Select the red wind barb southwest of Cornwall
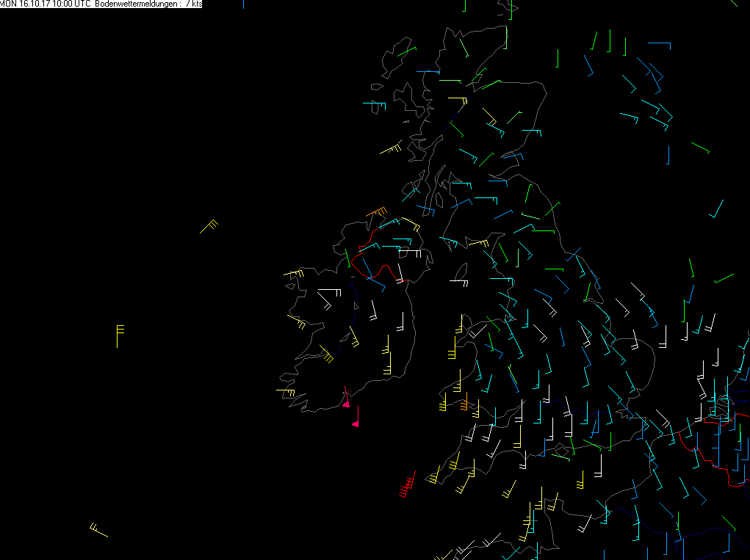 coord(407,484)
